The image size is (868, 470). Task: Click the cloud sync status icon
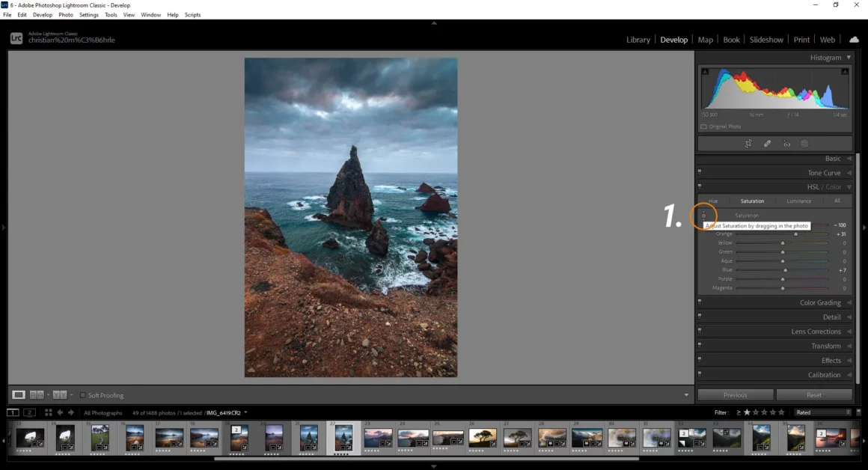click(854, 40)
